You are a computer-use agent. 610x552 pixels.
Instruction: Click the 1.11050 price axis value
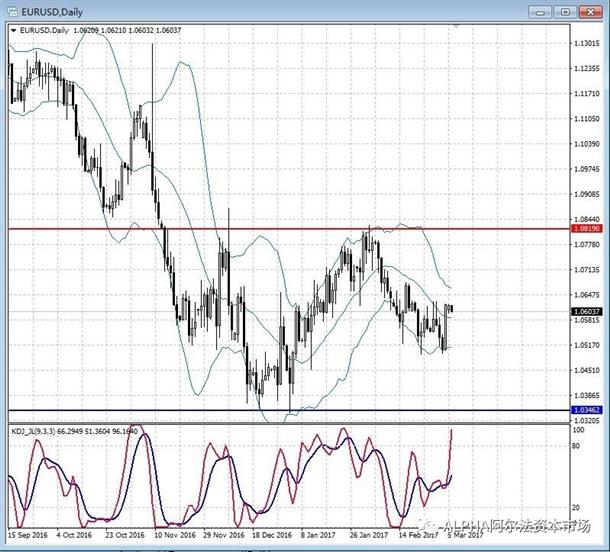[x=587, y=119]
